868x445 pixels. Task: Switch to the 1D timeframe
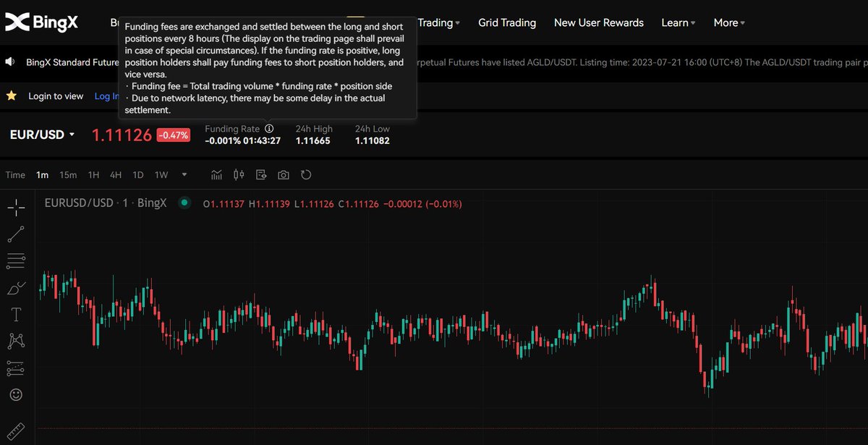137,174
